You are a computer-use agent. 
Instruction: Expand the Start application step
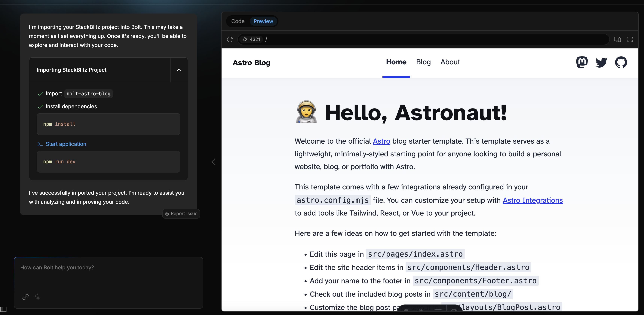66,144
